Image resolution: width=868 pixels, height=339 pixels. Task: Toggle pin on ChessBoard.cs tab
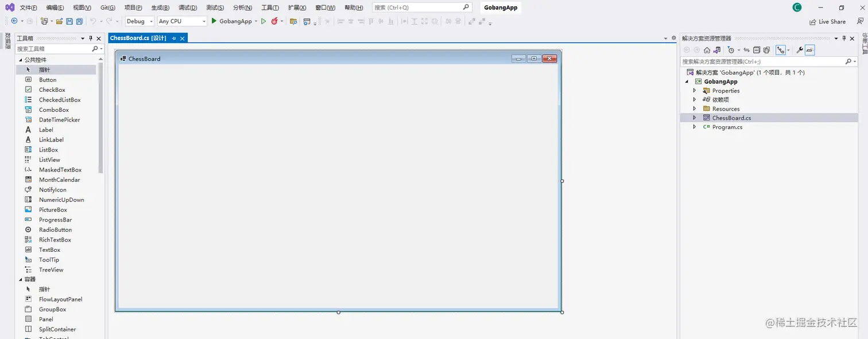pyautogui.click(x=174, y=38)
